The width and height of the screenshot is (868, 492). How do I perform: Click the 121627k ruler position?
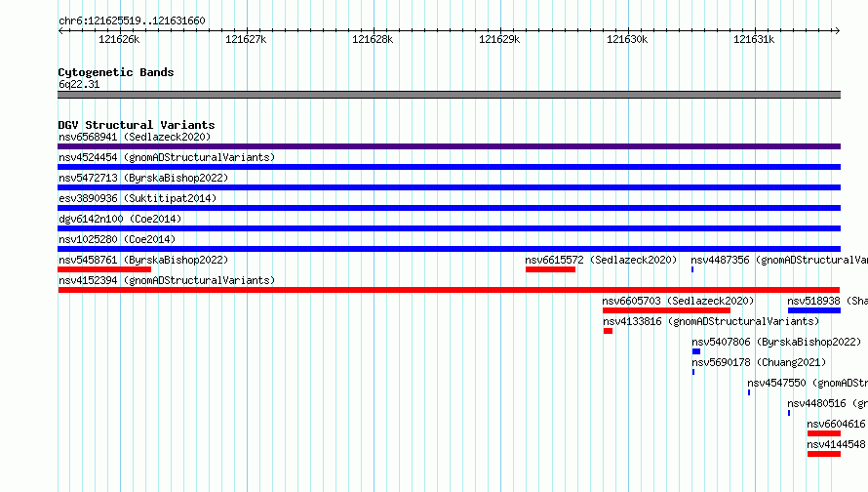(246, 39)
